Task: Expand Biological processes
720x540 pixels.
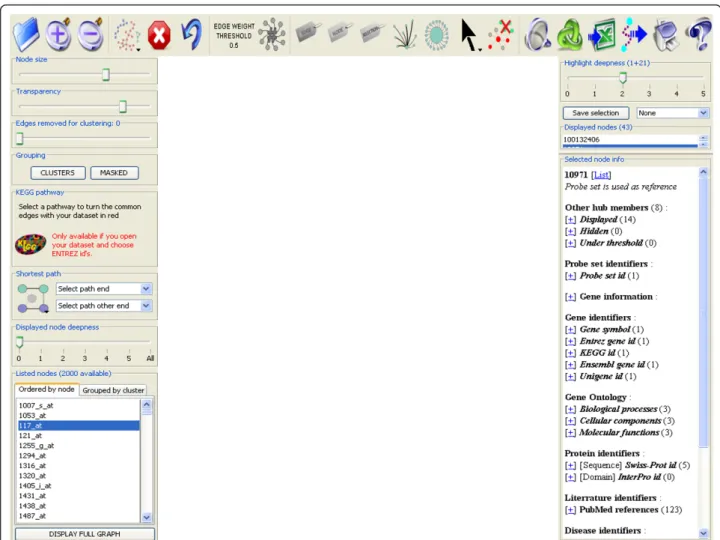Action: [570, 410]
